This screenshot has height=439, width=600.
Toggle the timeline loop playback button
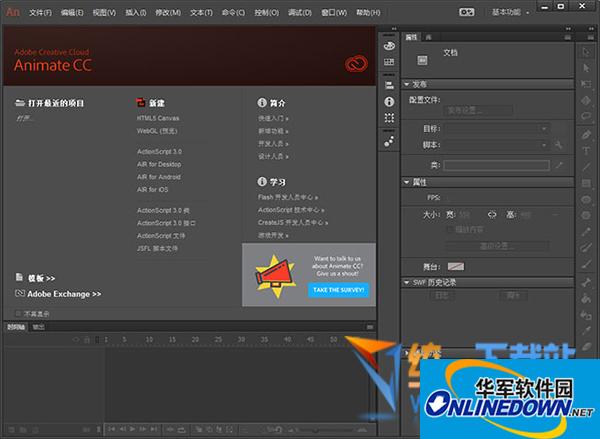click(x=181, y=429)
